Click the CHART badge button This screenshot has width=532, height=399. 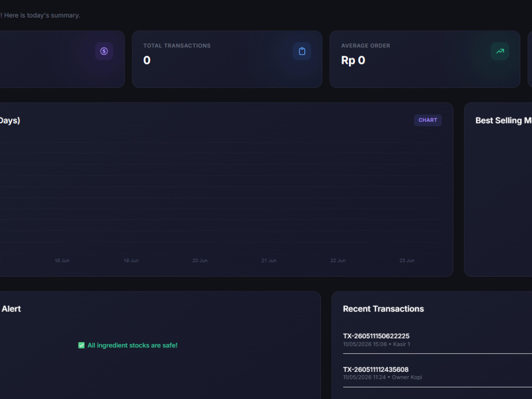pyautogui.click(x=428, y=120)
